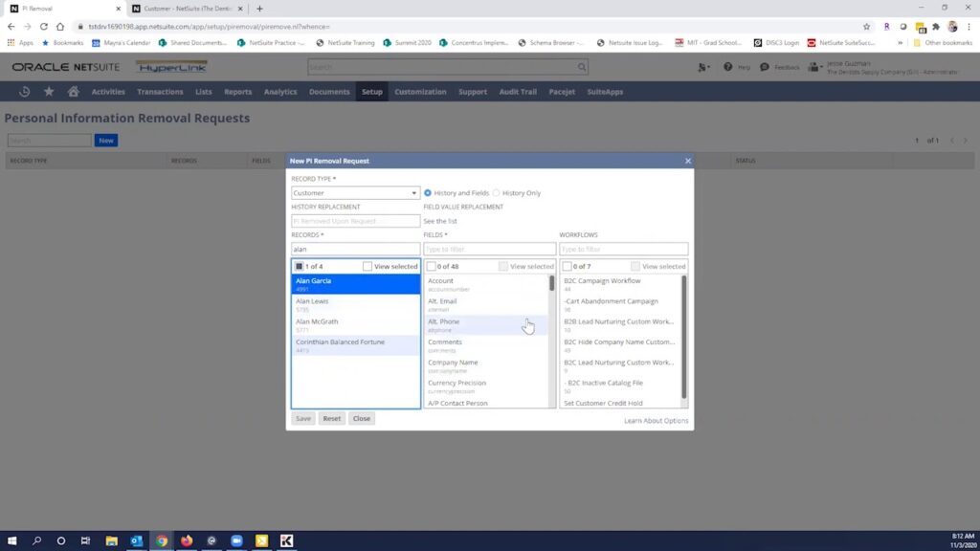Click the Learn About Options link
Screen dimensions: 980x551
(x=657, y=420)
